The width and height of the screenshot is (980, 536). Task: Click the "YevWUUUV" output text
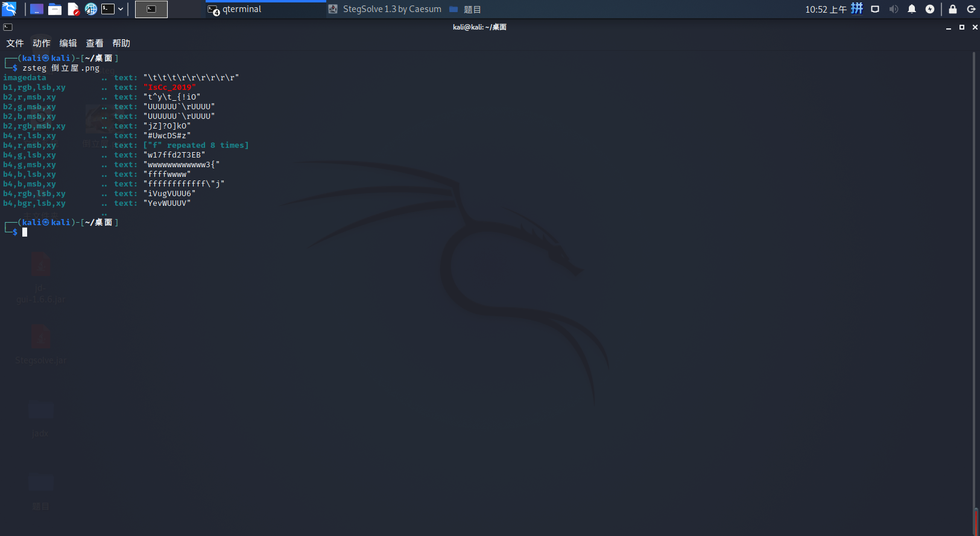pos(167,203)
